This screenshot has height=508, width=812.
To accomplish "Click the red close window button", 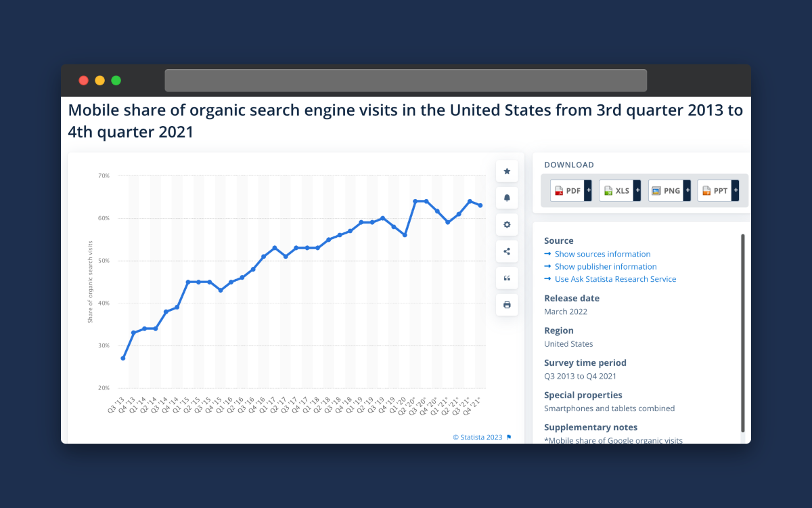I will 84,80.
